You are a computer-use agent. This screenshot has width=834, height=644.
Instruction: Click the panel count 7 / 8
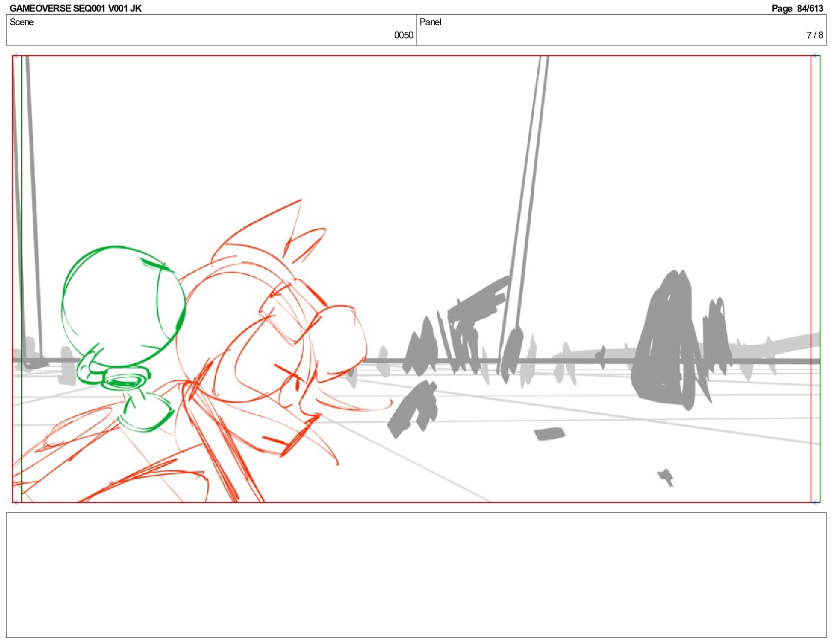pos(815,35)
